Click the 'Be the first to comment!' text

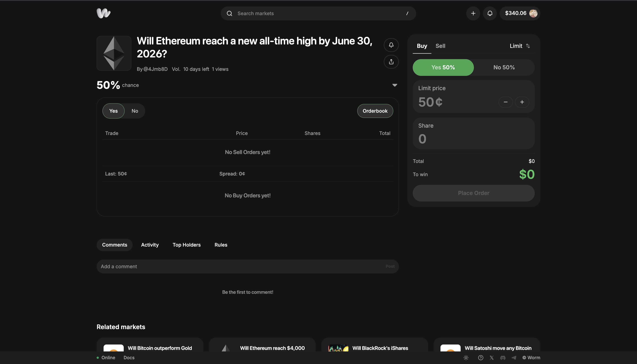[x=247, y=292]
